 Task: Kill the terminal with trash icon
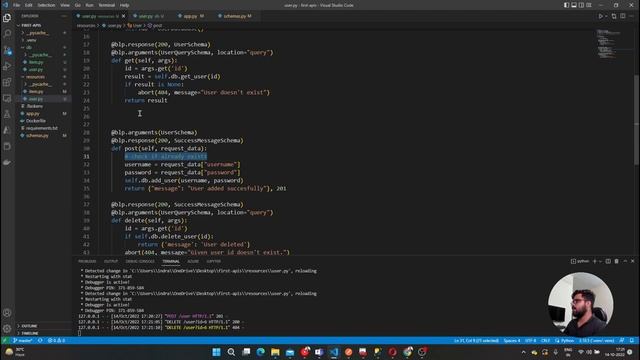click(x=617, y=261)
